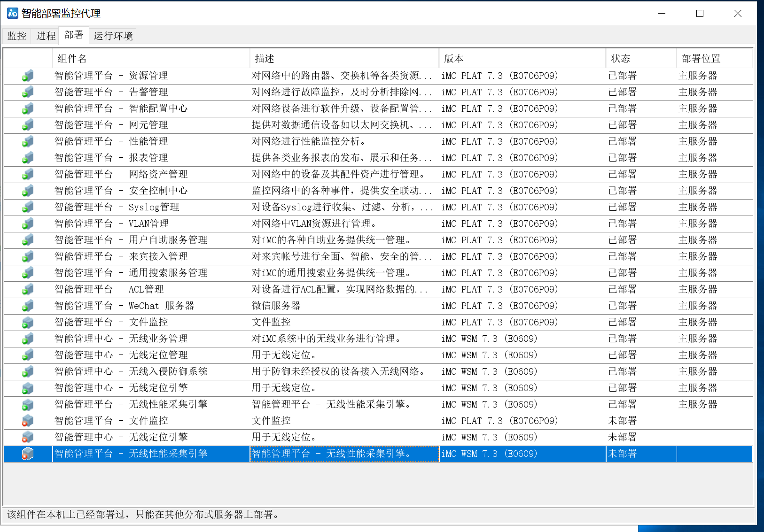The width and height of the screenshot is (764, 532).
Task: Select the 告警管理 component icon
Action: 28,92
